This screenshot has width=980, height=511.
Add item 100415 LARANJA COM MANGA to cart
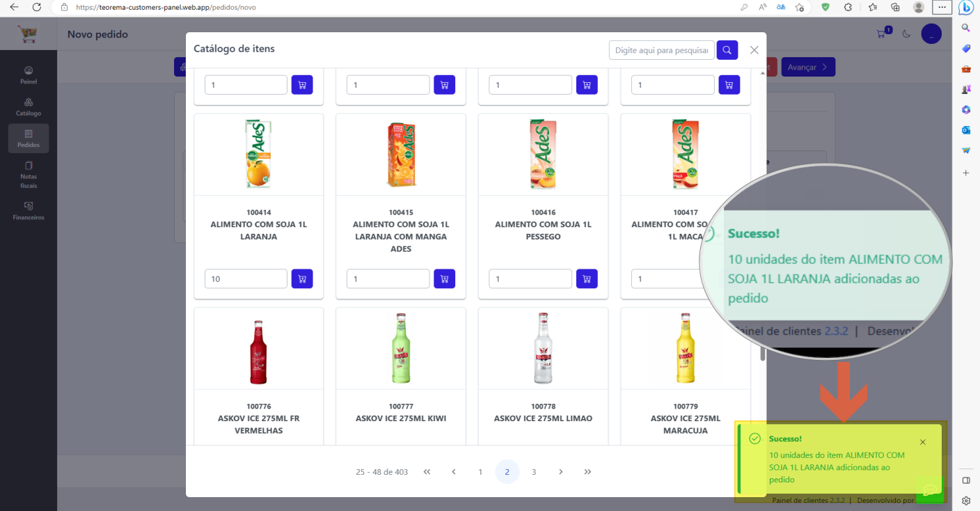point(444,278)
